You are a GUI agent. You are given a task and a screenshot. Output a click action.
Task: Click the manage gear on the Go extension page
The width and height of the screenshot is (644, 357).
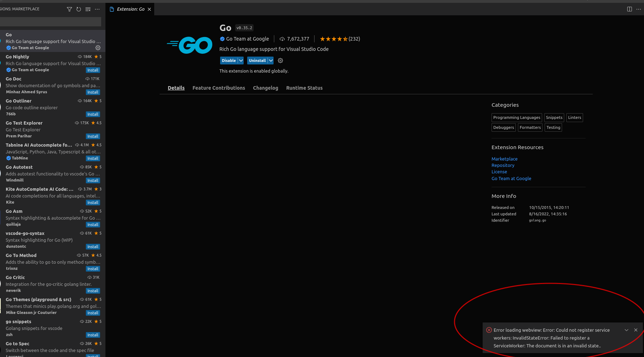(280, 61)
